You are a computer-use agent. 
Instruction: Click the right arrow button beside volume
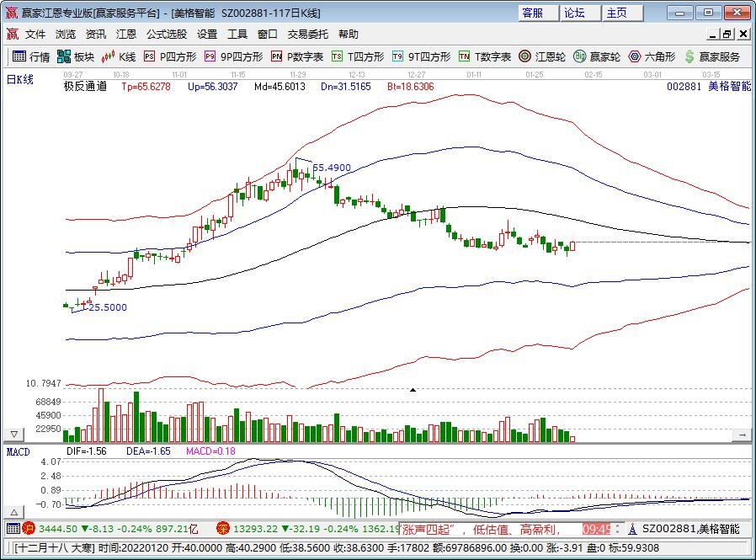pos(742,435)
